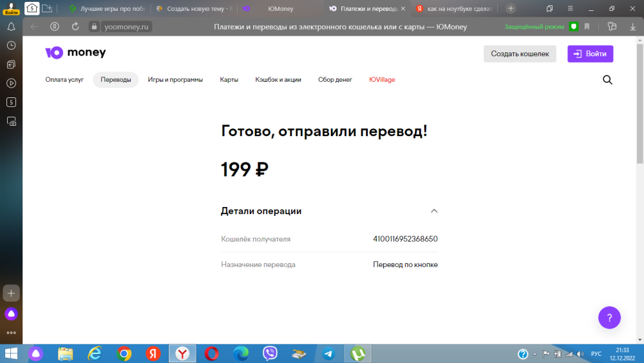Open Internet Explorer from taskbar
This screenshot has height=363, width=644.
(x=95, y=353)
